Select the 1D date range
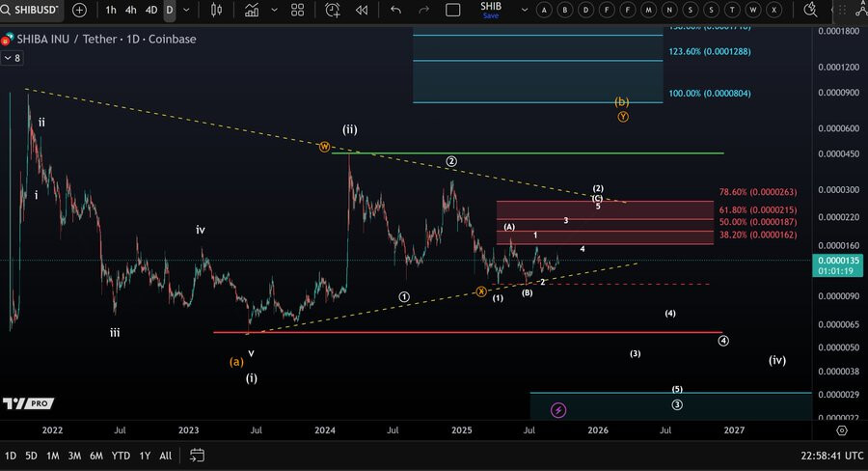 point(11,456)
